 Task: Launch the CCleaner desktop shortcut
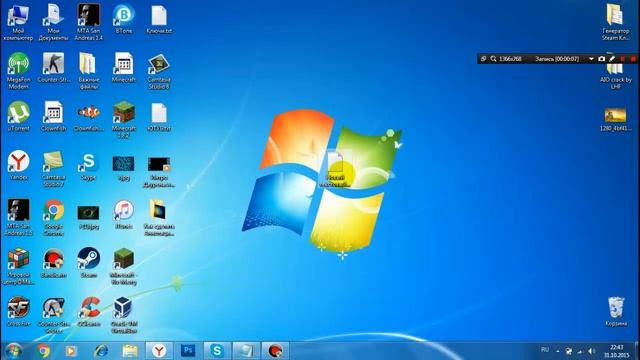89,311
